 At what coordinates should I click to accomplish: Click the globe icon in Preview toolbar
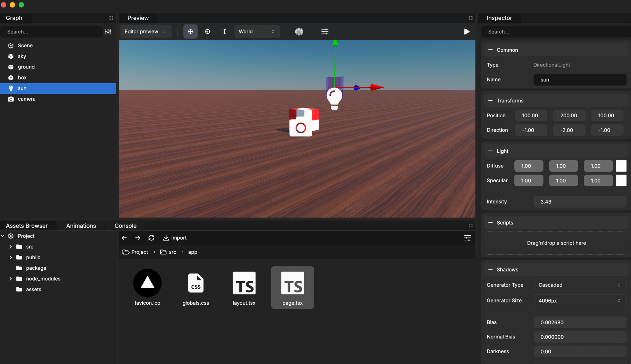[299, 32]
